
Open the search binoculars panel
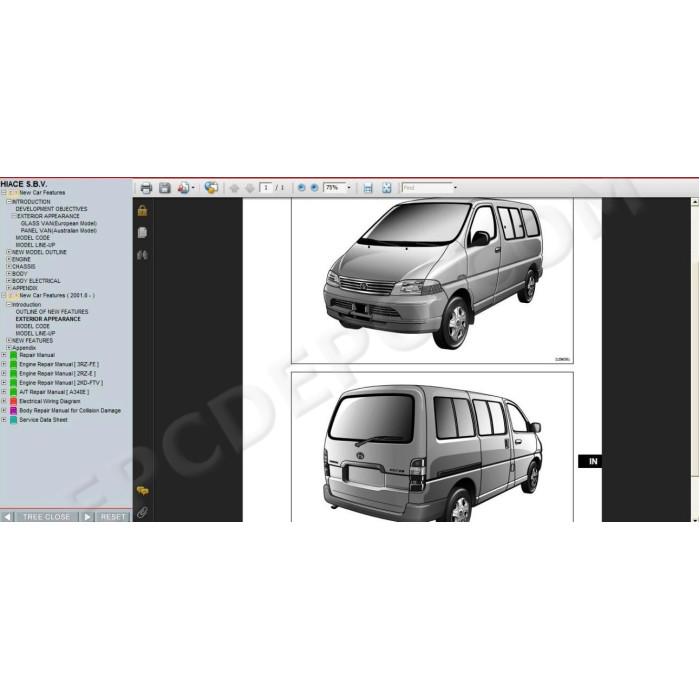pyautogui.click(x=142, y=255)
